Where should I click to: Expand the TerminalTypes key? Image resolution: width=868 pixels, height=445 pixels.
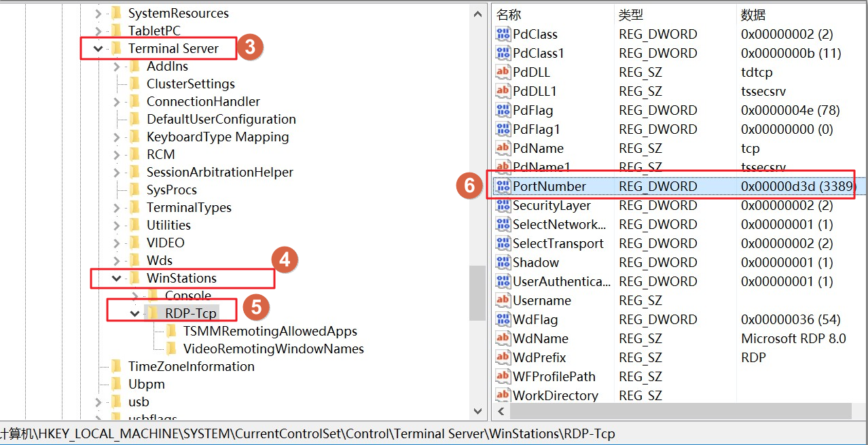117,207
